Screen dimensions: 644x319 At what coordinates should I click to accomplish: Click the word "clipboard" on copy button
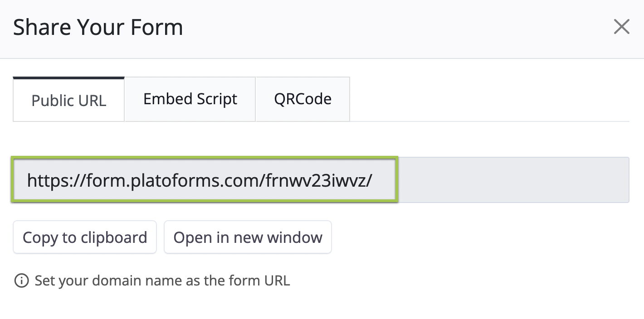click(114, 237)
